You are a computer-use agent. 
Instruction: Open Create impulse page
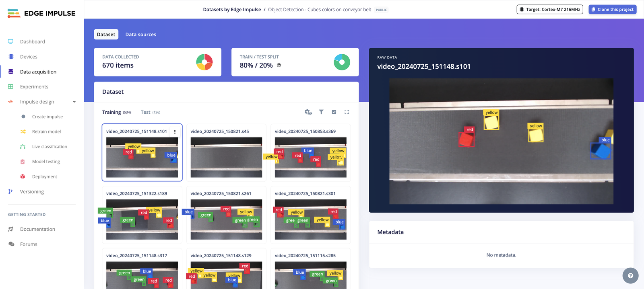point(47,117)
